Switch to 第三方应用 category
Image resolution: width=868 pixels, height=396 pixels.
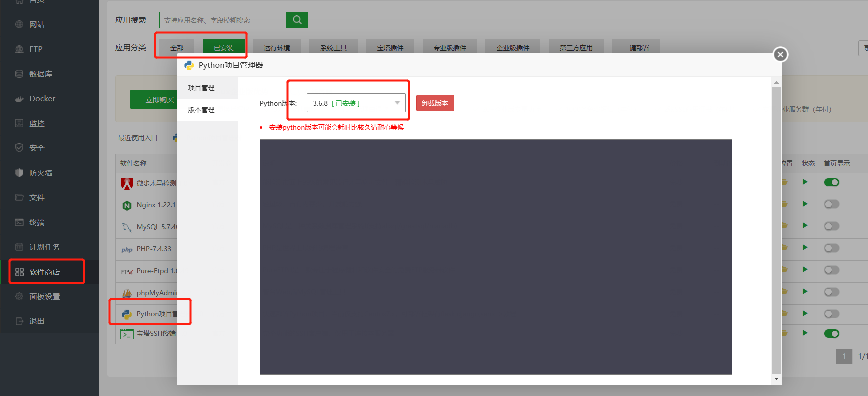pos(576,47)
